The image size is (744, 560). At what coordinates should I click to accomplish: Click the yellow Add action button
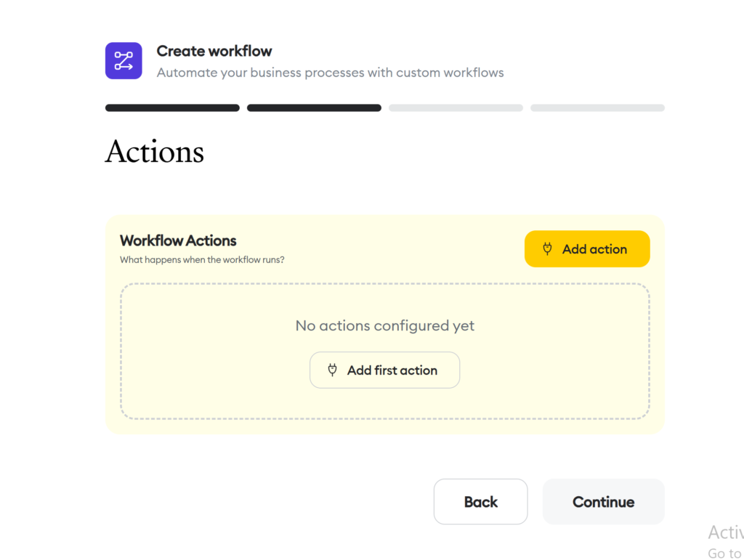coord(587,249)
